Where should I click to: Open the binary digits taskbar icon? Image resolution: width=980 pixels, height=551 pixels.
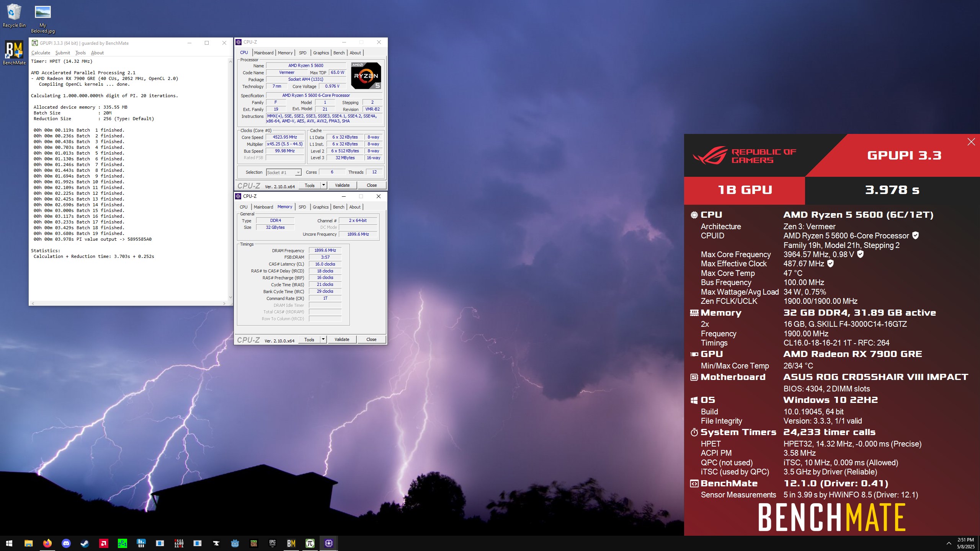point(179,543)
